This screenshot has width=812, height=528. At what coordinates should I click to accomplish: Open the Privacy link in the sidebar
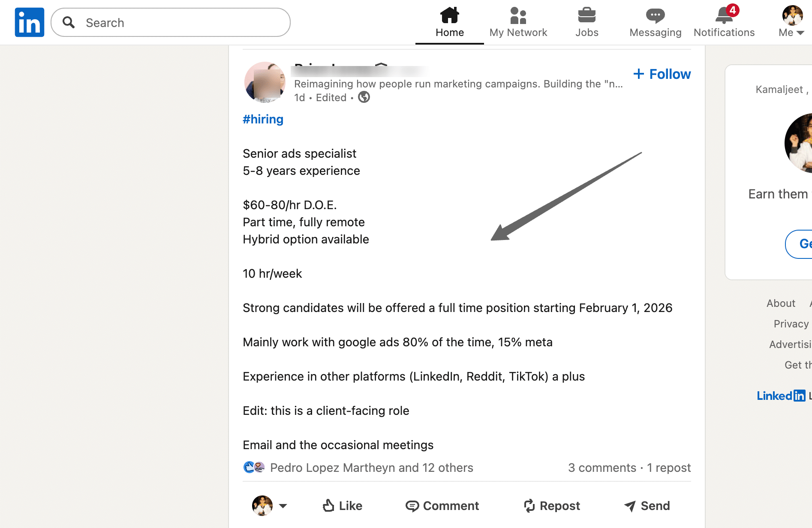pyautogui.click(x=791, y=324)
